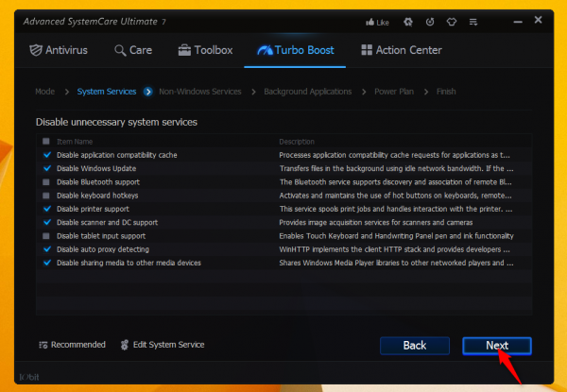This screenshot has width=567, height=392.
Task: Go to the Mode step
Action: pos(44,92)
